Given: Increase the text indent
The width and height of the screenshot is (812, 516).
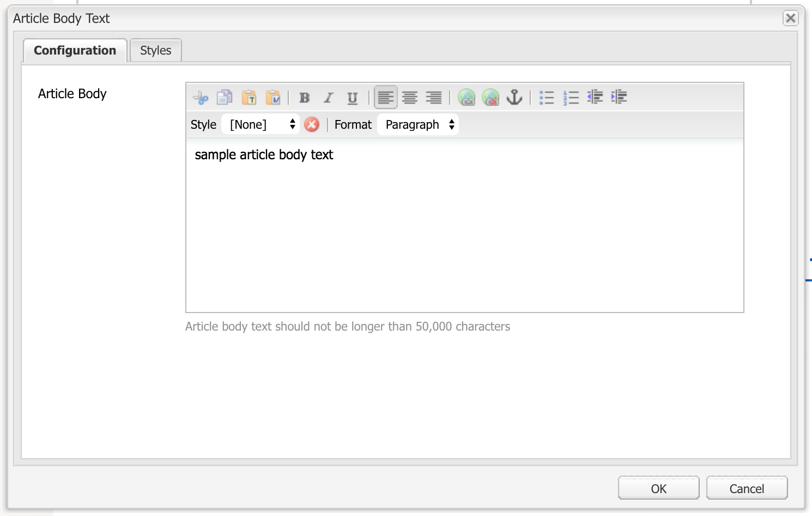Looking at the screenshot, I should pos(619,98).
